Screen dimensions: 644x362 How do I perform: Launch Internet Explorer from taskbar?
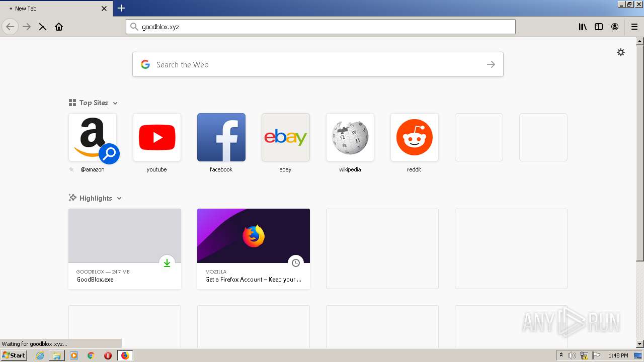point(40,355)
